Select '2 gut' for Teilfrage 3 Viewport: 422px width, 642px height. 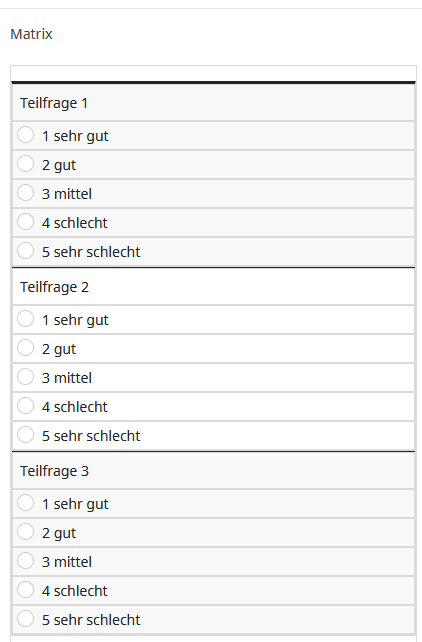coord(25,532)
